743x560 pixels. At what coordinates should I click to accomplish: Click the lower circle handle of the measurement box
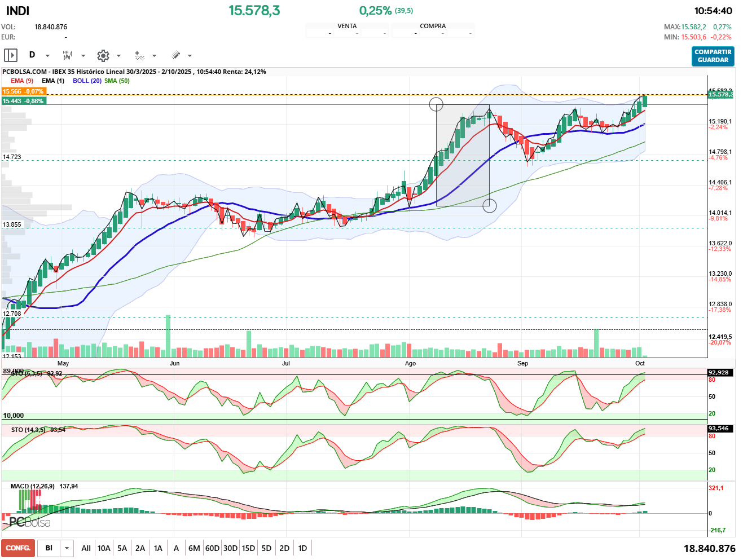tap(489, 206)
